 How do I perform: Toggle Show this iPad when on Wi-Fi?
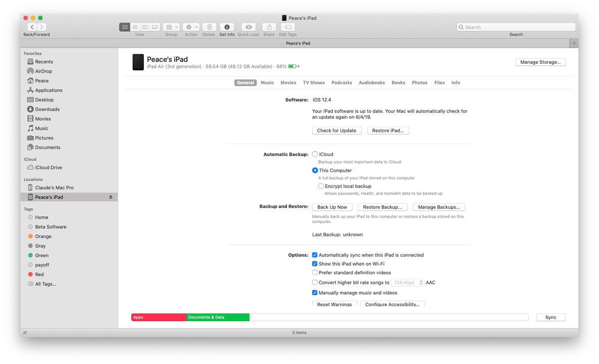pyautogui.click(x=315, y=264)
